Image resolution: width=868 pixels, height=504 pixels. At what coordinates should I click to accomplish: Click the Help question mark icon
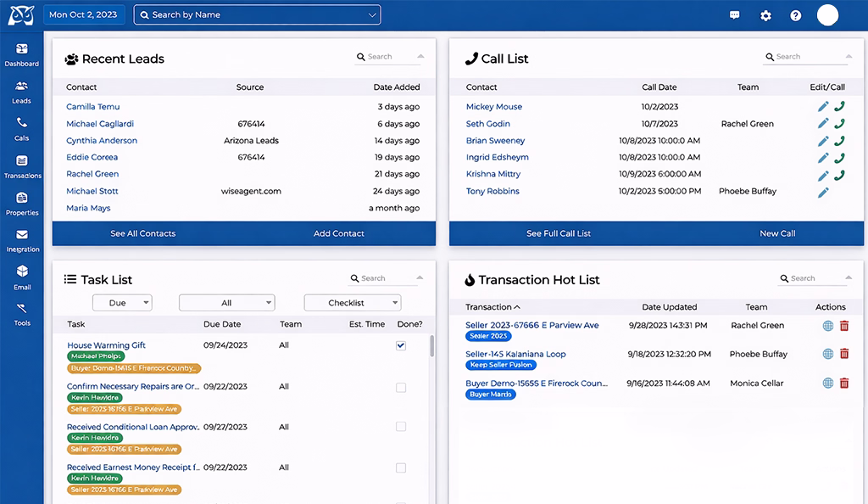[x=795, y=15]
